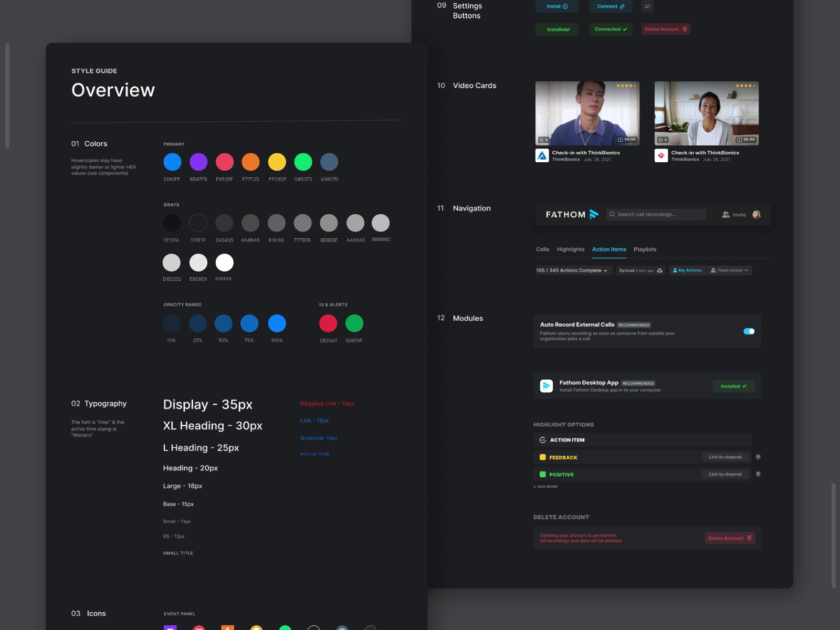Click the ACTION ITEM check circle toggle
This screenshot has height=630, width=840.
pos(543,440)
